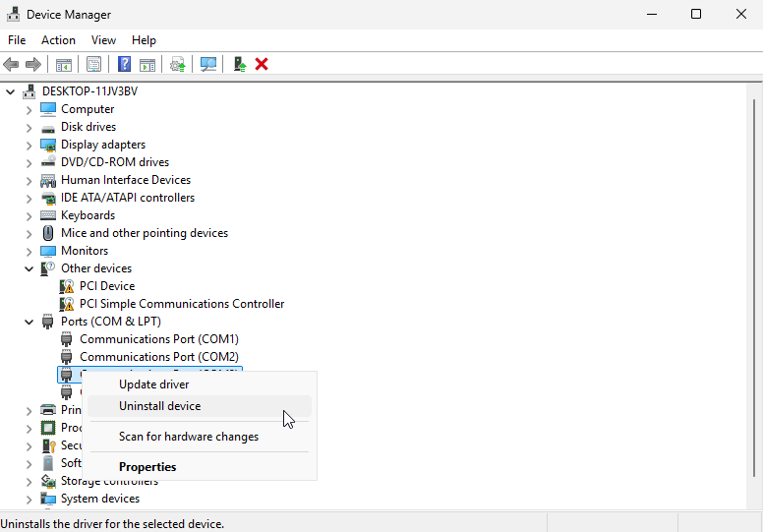Select the Mice and other pointing devices icon

coord(48,233)
